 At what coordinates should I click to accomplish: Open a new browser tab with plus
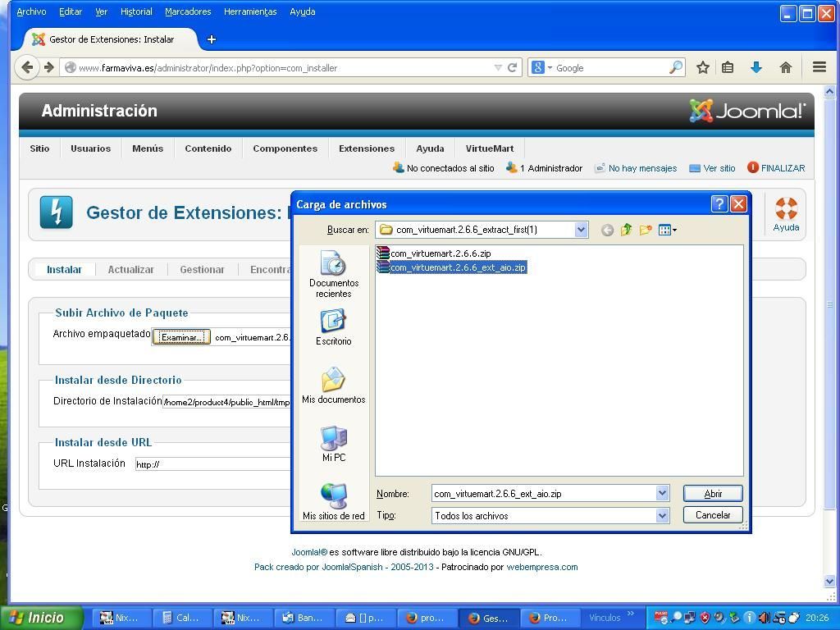[212, 39]
